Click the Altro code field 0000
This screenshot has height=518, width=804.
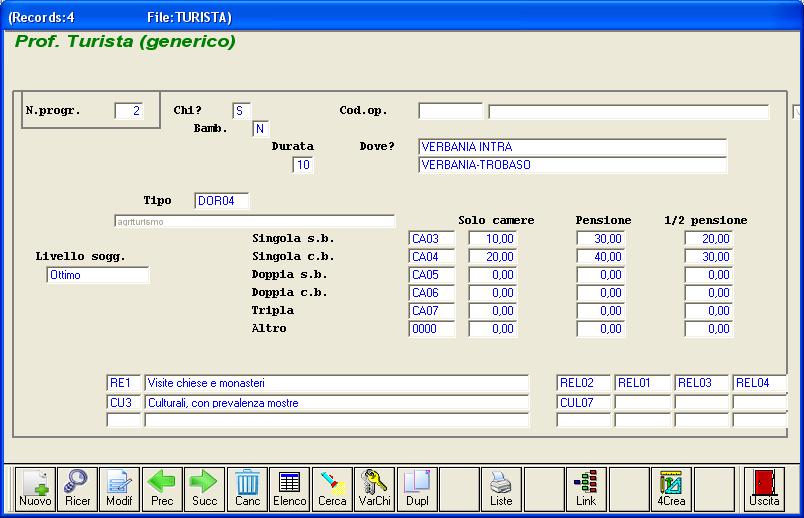(432, 329)
